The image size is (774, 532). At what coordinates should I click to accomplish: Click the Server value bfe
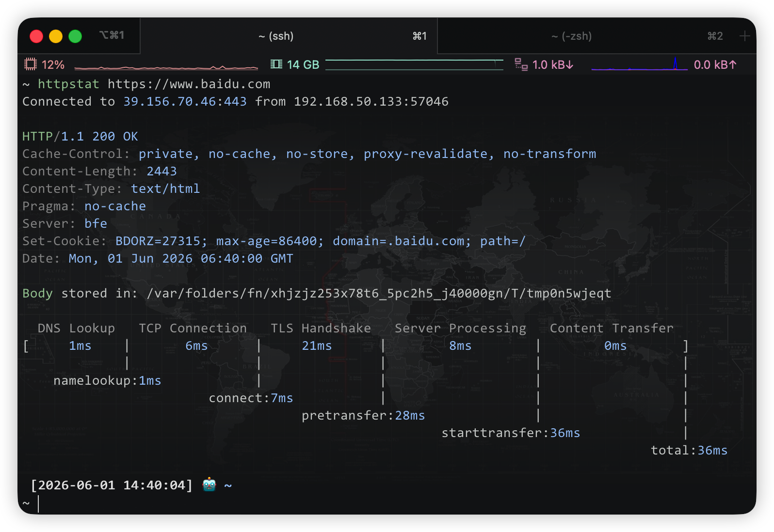tap(96, 223)
